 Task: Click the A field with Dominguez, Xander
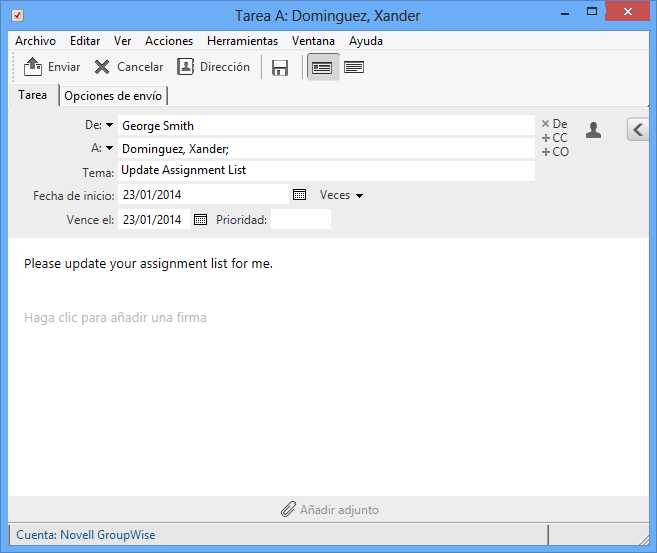(x=326, y=148)
